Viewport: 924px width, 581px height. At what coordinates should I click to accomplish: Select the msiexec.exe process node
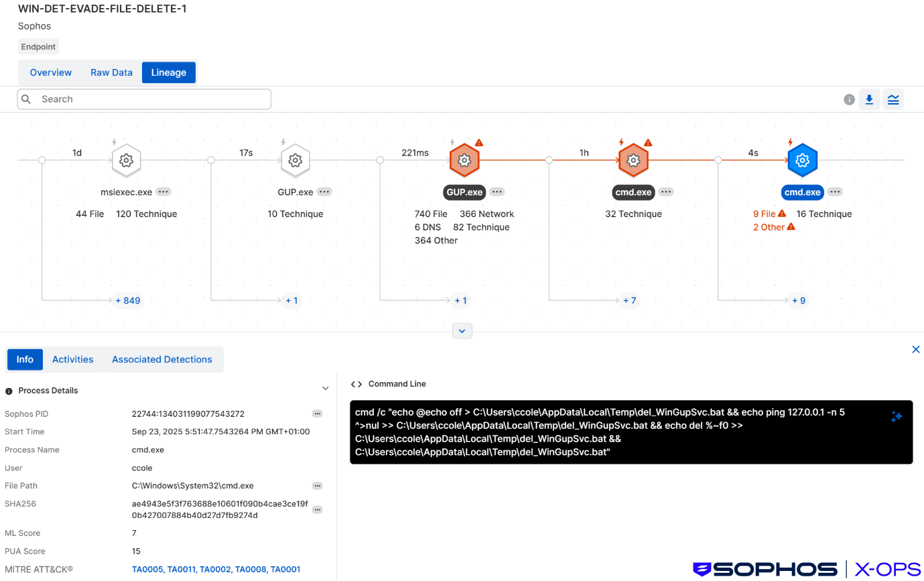126,161
